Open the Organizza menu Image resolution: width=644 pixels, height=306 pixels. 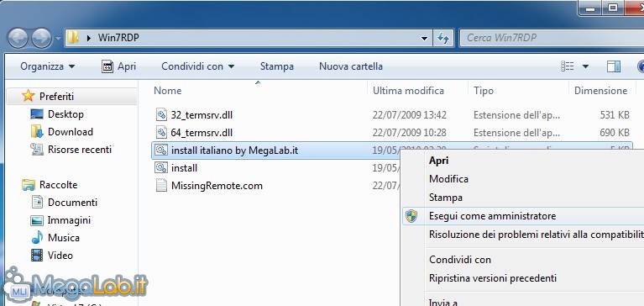(48, 66)
